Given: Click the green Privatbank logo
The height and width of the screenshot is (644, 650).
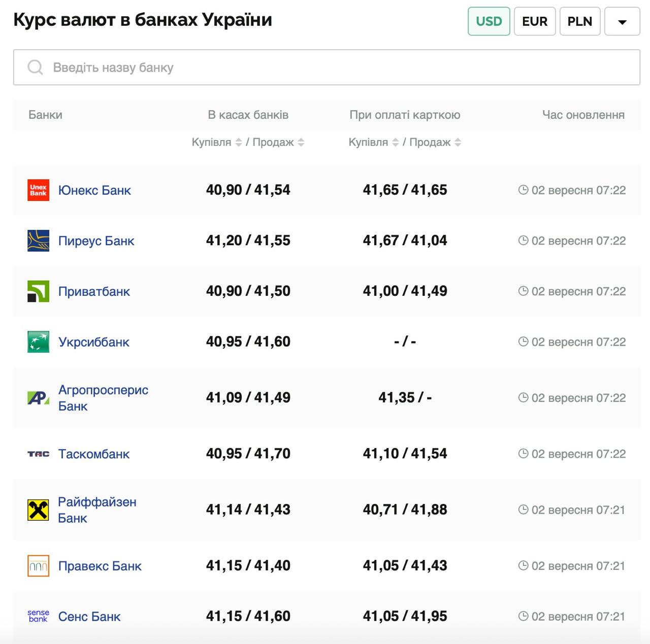Looking at the screenshot, I should click(38, 291).
